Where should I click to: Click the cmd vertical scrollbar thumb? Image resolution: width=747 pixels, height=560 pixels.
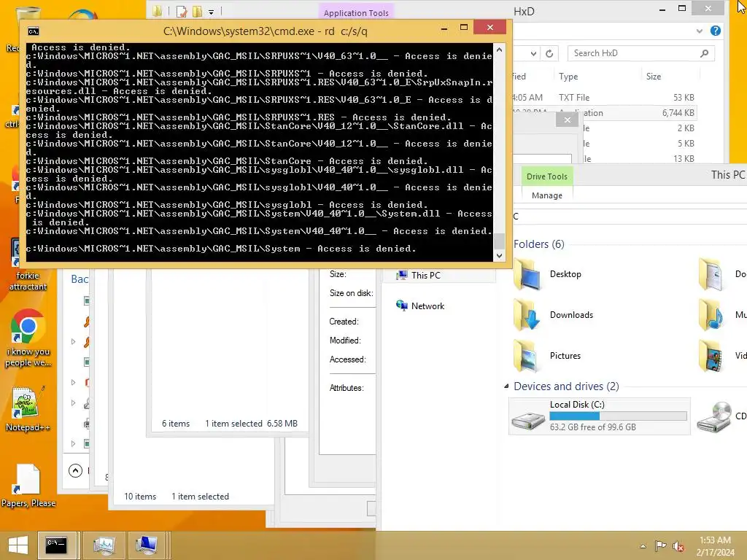499,241
